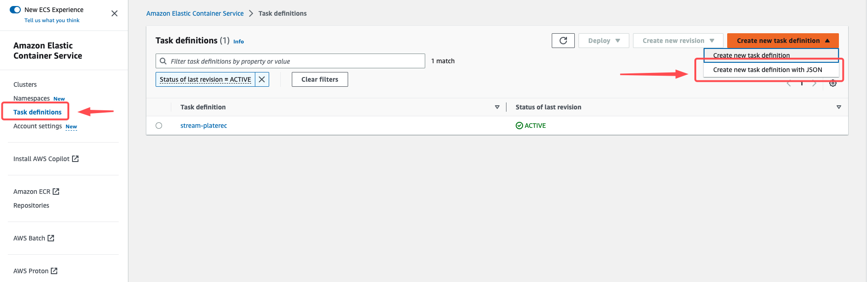Click the filter task definitions search field

(295, 61)
